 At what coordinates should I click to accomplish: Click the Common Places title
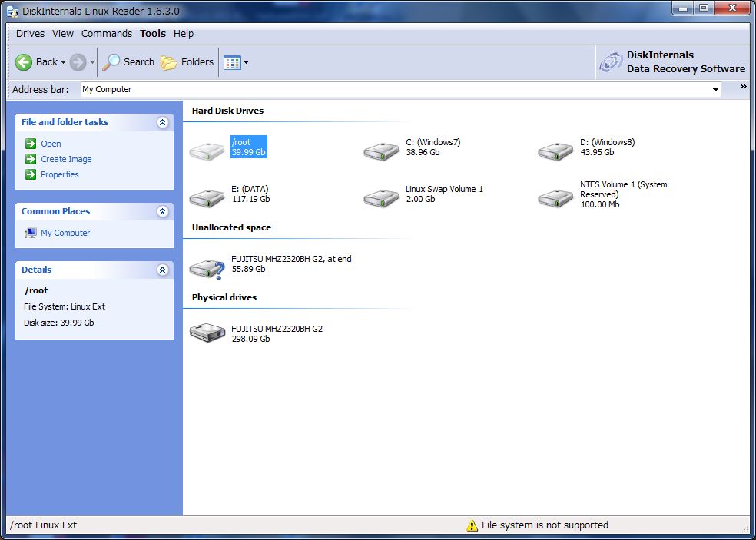point(55,211)
